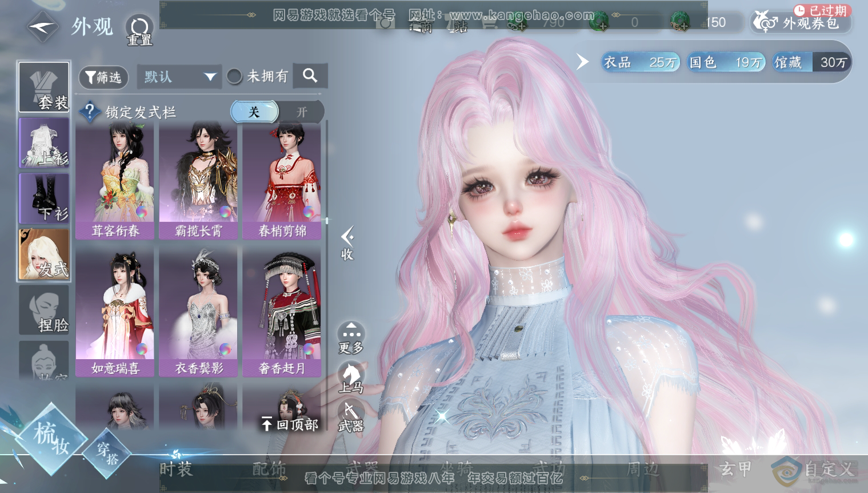Select the 套装 category tab
This screenshot has height=493, width=868.
point(44,87)
